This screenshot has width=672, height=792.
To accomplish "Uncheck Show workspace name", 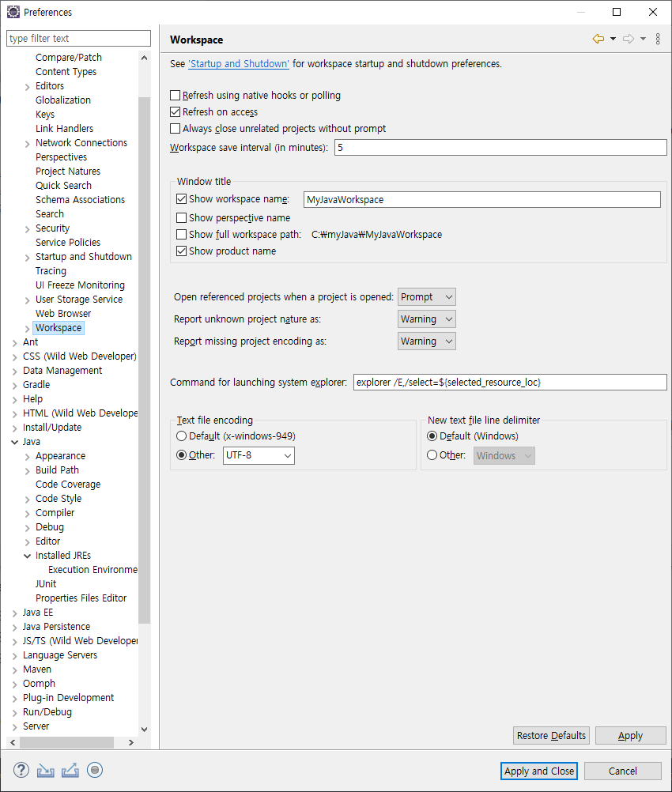I will pyautogui.click(x=181, y=199).
